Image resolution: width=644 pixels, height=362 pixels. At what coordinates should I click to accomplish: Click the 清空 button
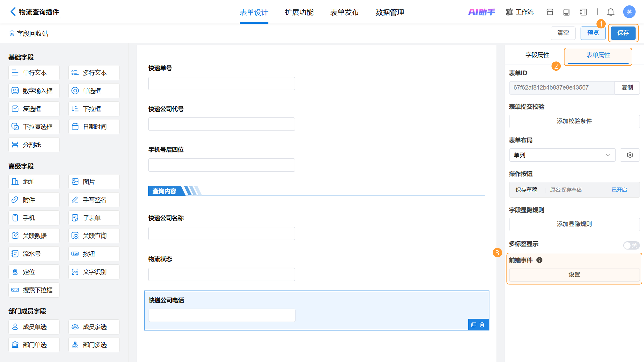coord(563,33)
